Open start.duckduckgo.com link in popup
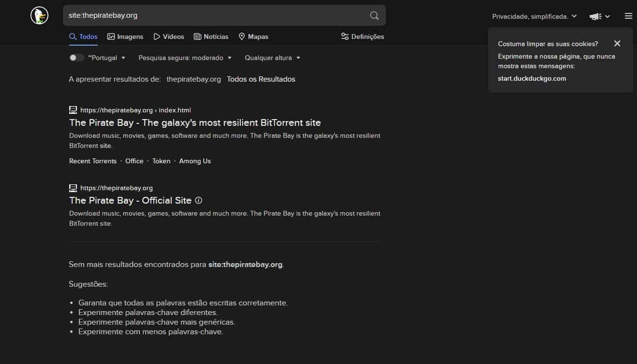This screenshot has width=637, height=364. point(532,78)
